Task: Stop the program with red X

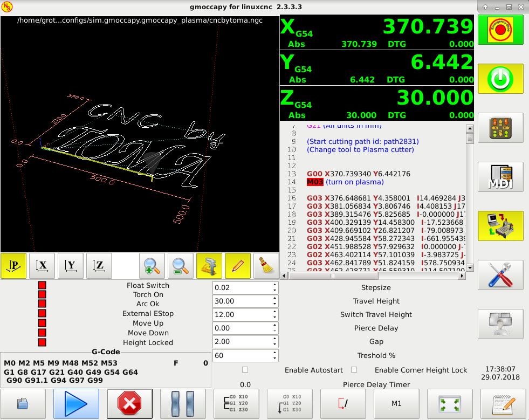Action: pos(129,403)
